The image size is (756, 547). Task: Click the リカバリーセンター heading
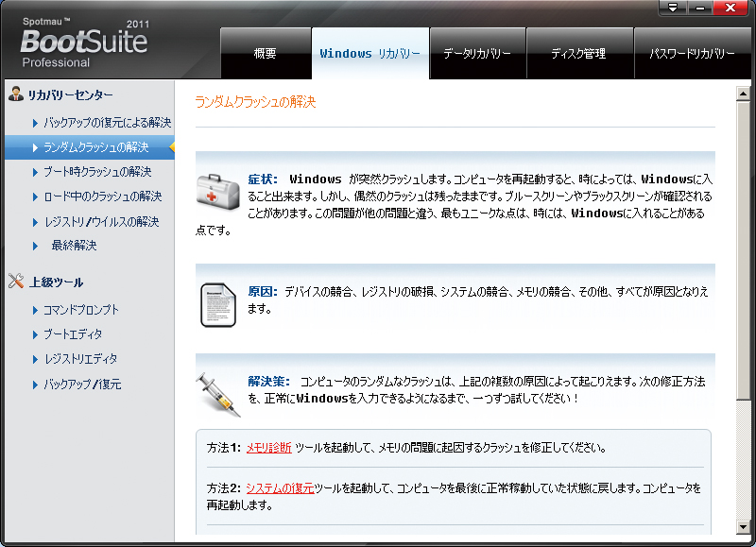[70, 94]
